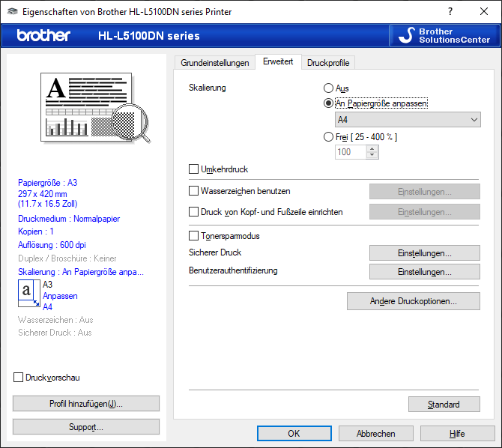Click Profil hinzufügen(J)... button
502x448 pixels.
[86, 404]
